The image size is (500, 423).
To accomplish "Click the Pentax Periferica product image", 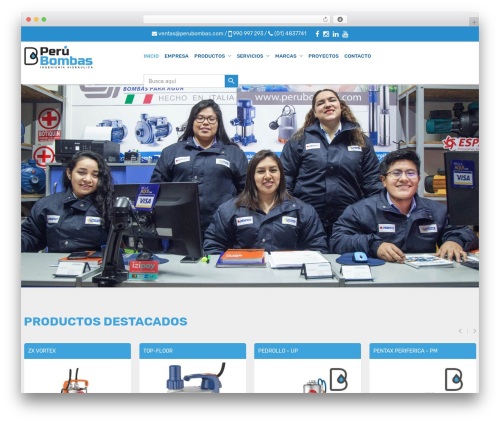I will pos(423,376).
